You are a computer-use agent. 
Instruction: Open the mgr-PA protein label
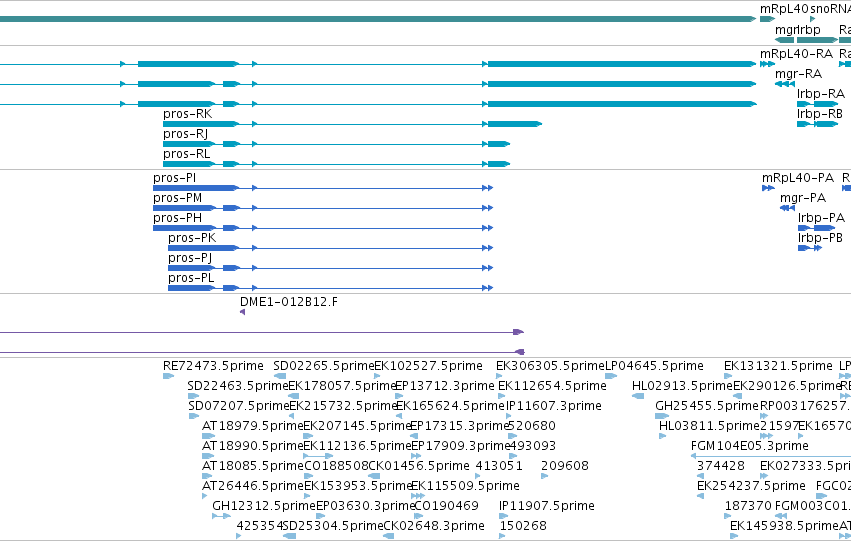[x=803, y=198]
